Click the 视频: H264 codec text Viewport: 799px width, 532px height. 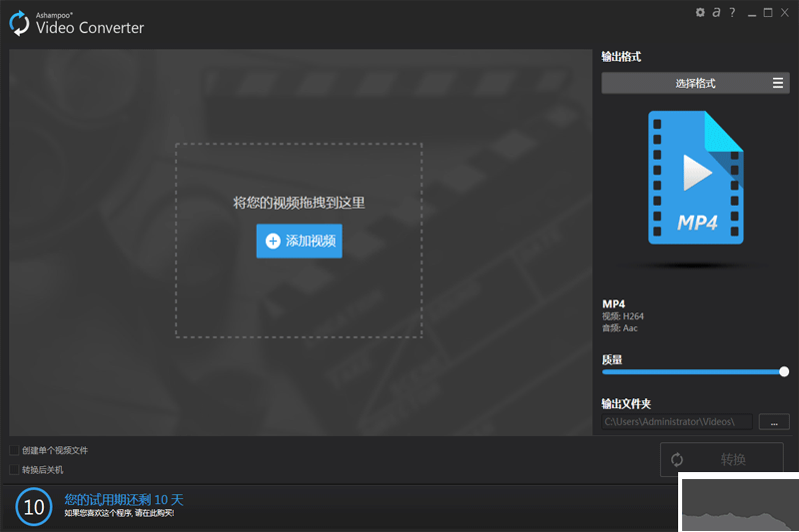click(622, 316)
